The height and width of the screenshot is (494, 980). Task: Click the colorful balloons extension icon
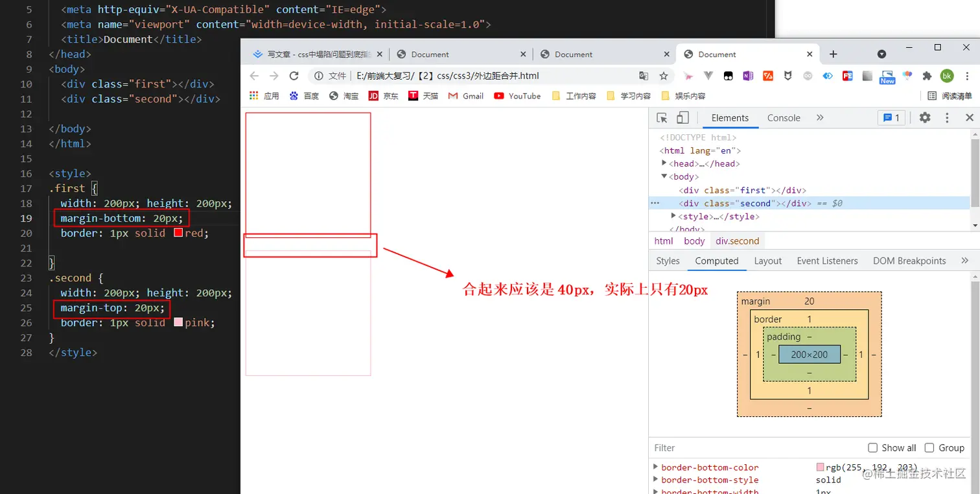click(x=907, y=76)
